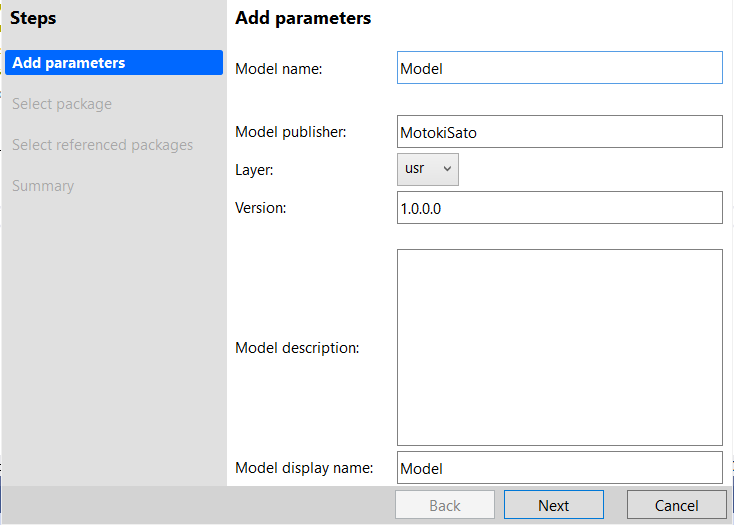Focus the Model display name field
Viewport: 734px width, 525px height.
pyautogui.click(x=560, y=467)
